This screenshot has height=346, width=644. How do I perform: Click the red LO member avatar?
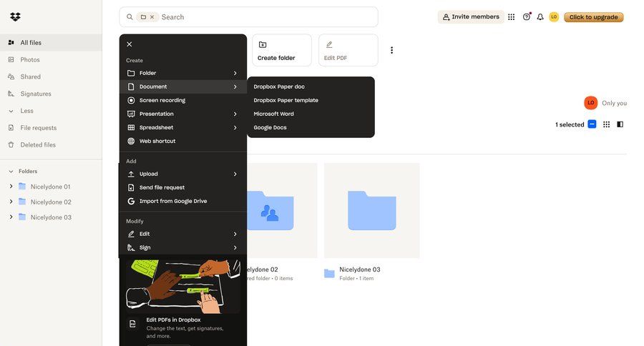[x=590, y=103]
